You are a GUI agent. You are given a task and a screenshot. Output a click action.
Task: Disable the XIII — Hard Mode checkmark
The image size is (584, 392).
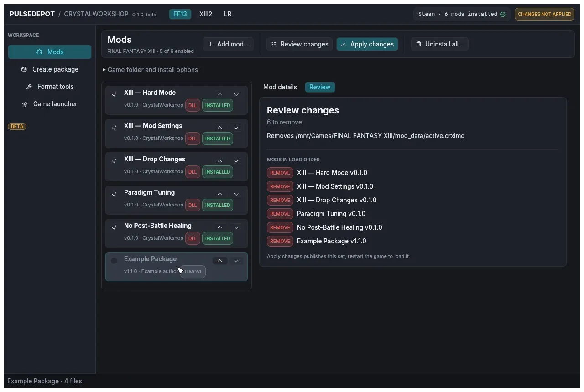pyautogui.click(x=114, y=94)
